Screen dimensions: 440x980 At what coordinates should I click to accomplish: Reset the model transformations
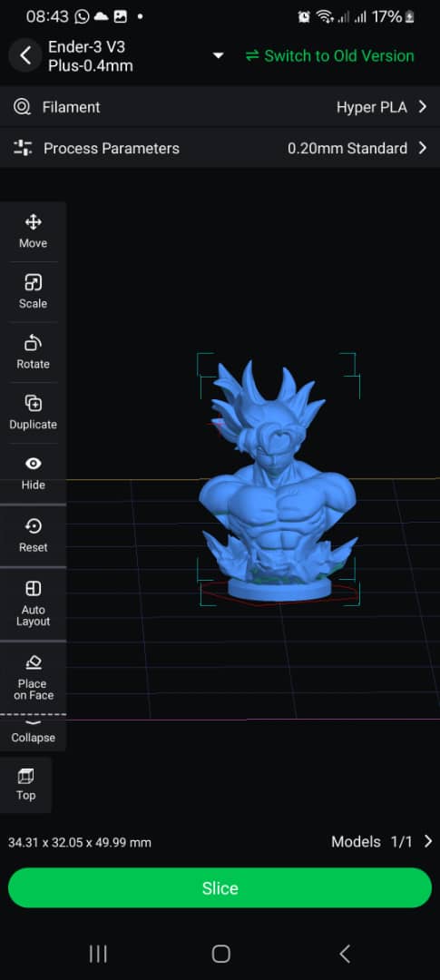pyautogui.click(x=34, y=535)
